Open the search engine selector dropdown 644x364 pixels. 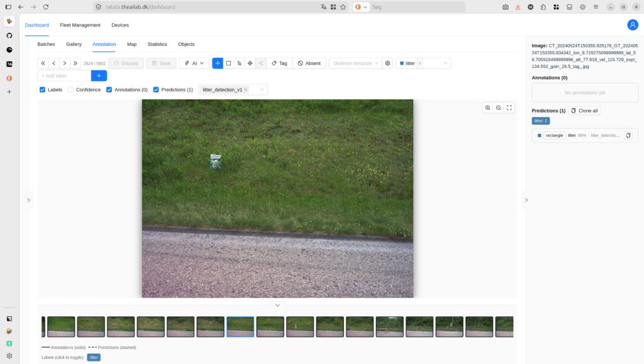361,7
